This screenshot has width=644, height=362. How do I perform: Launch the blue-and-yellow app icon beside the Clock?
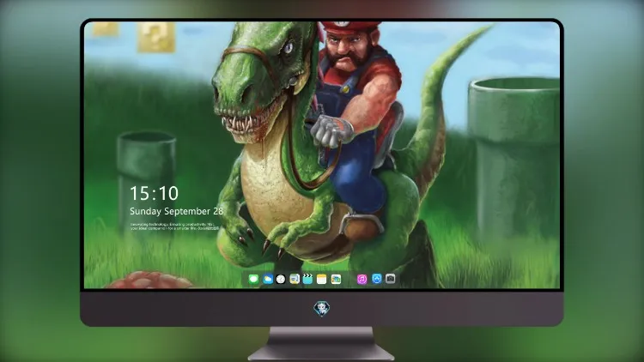[x=295, y=279]
